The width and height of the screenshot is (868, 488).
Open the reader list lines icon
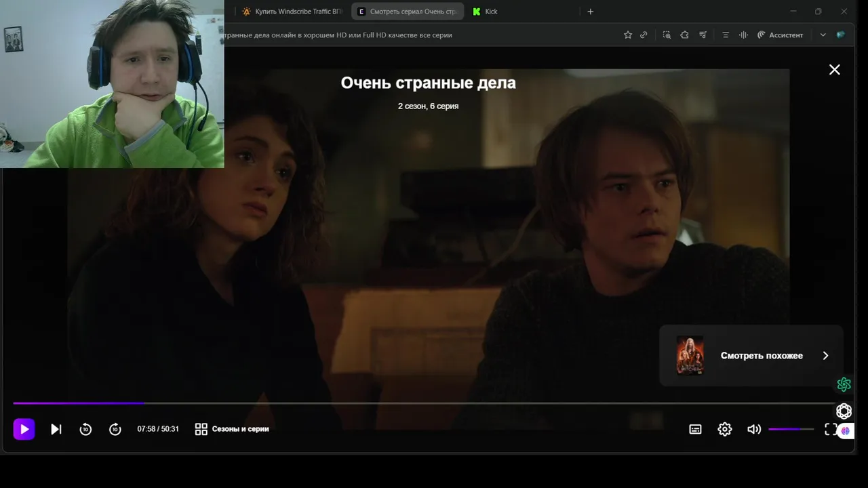726,35
